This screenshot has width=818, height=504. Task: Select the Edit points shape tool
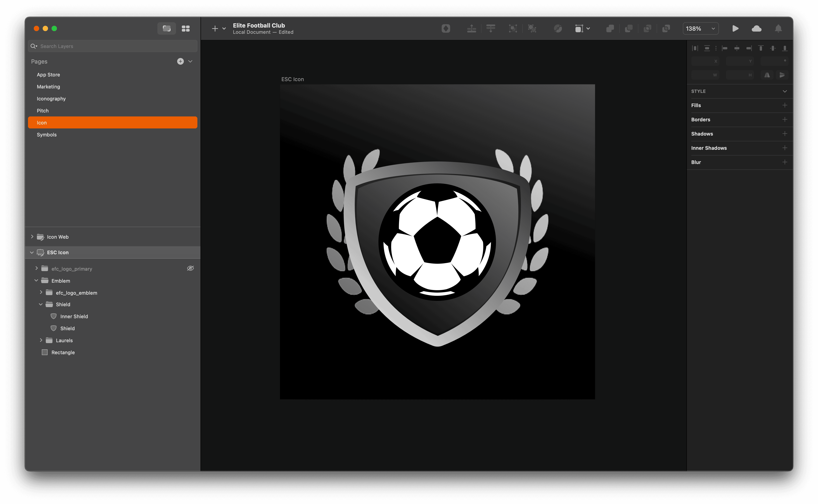coord(579,29)
